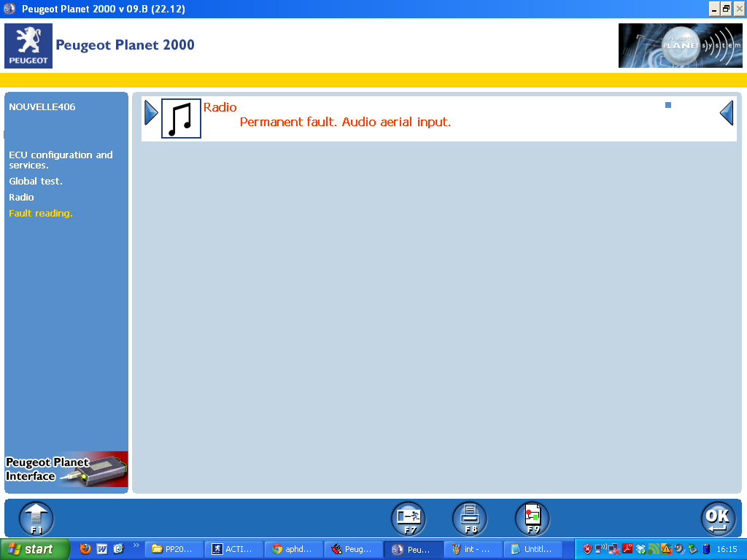
Task: Switch to the PP20 folder taskbar button
Action: [174, 550]
